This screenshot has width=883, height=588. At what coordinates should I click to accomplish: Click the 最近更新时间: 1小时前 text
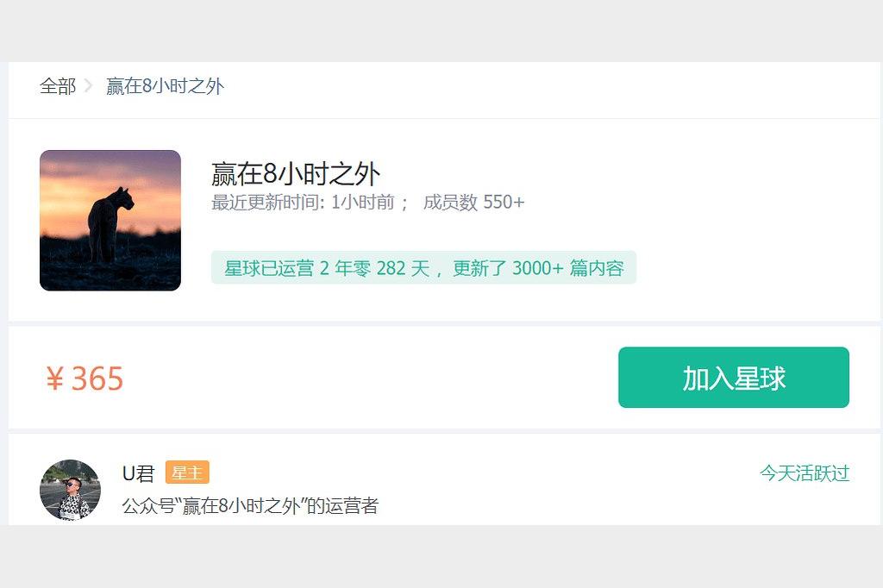pos(303,203)
